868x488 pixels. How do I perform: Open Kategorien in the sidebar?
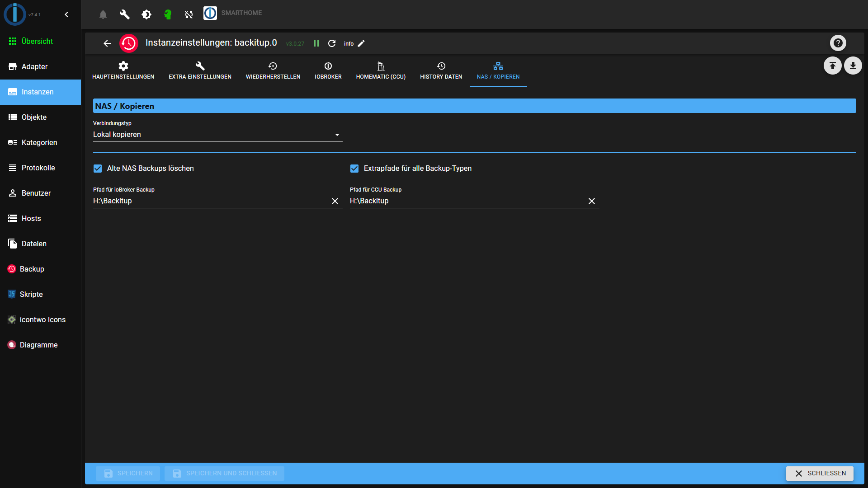(x=41, y=143)
